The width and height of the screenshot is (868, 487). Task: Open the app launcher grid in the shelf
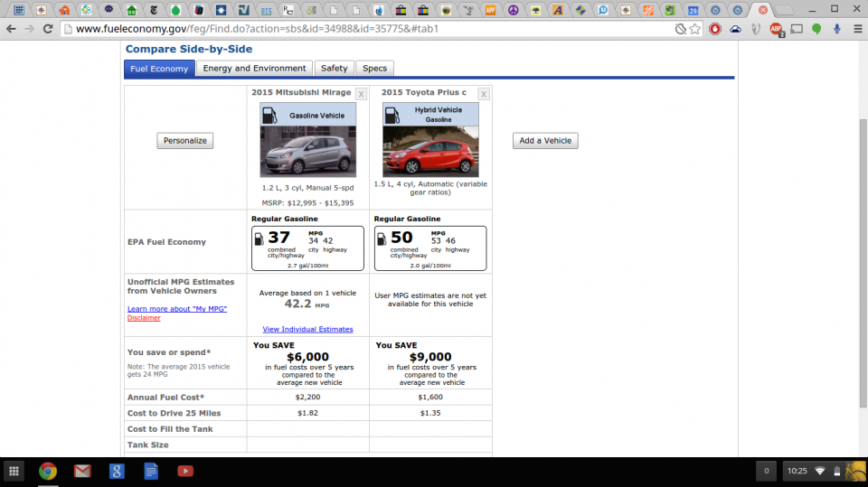(14, 471)
